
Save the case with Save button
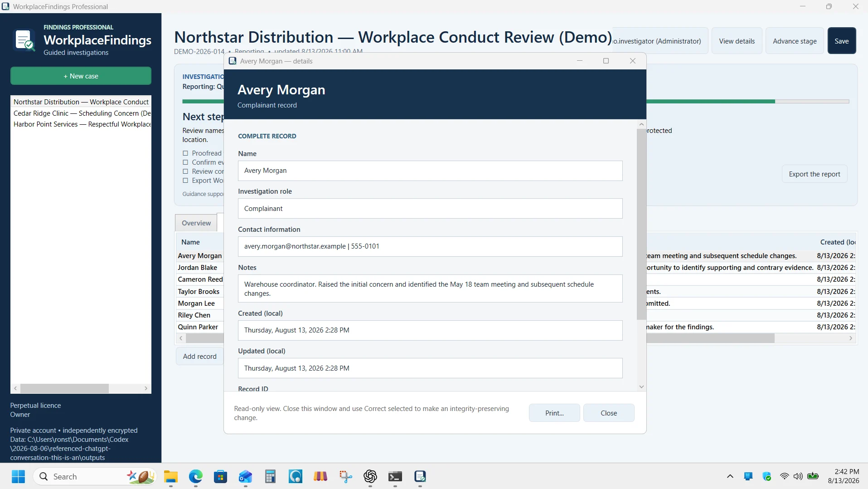point(842,41)
